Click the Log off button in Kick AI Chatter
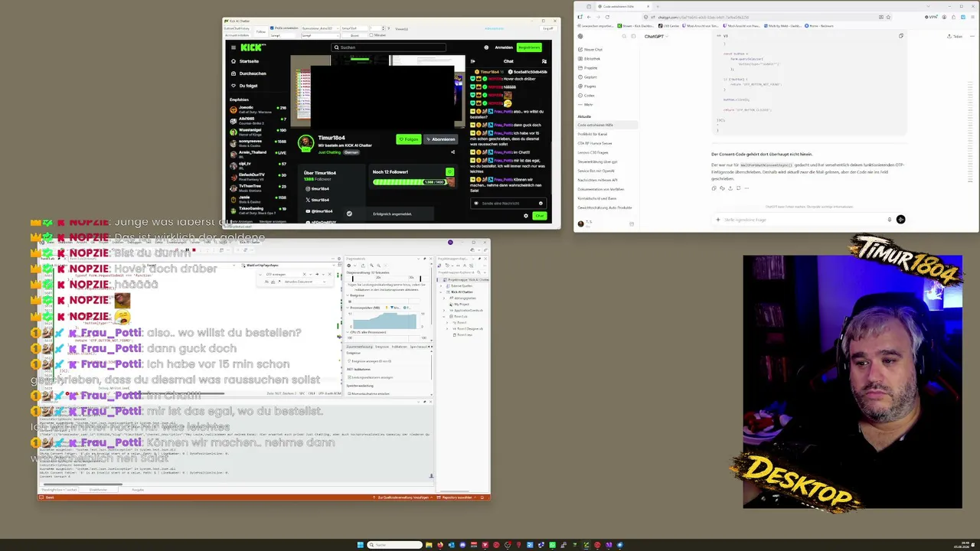Screen dimensions: 980x551 [x=548, y=28]
